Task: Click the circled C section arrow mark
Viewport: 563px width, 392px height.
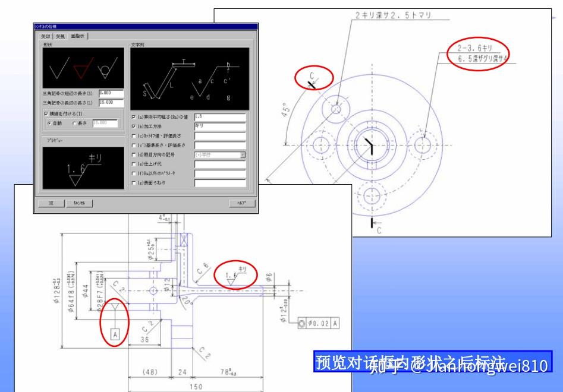Action: point(314,77)
